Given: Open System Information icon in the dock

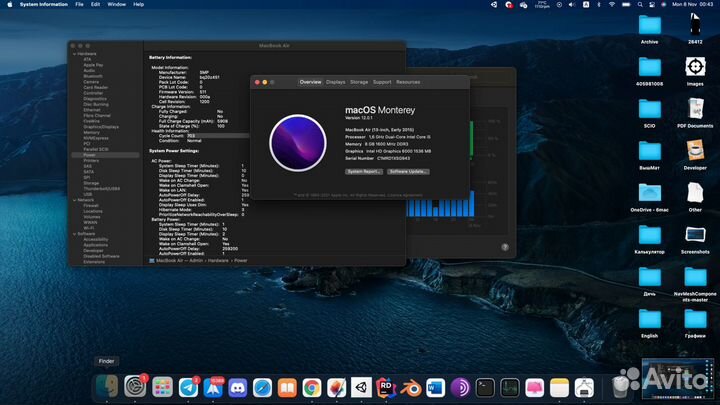Looking at the screenshot, I should point(584,388).
